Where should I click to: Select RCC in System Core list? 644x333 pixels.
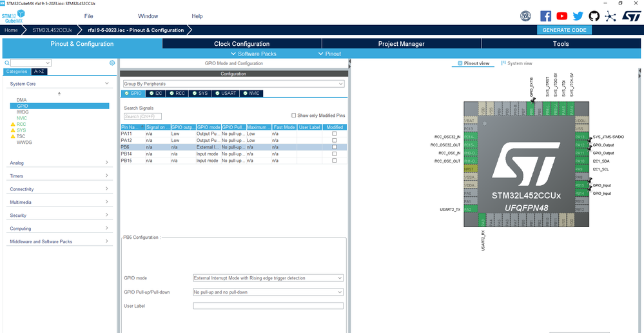(21, 124)
